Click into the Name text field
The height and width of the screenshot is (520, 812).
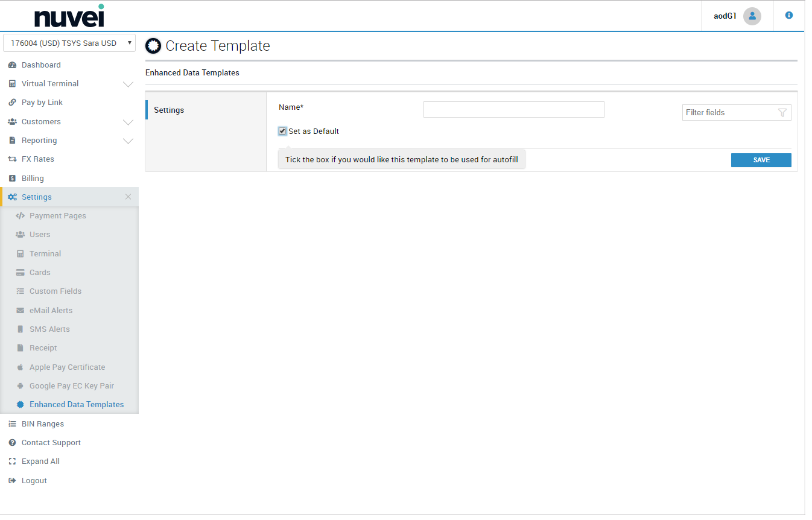click(513, 110)
